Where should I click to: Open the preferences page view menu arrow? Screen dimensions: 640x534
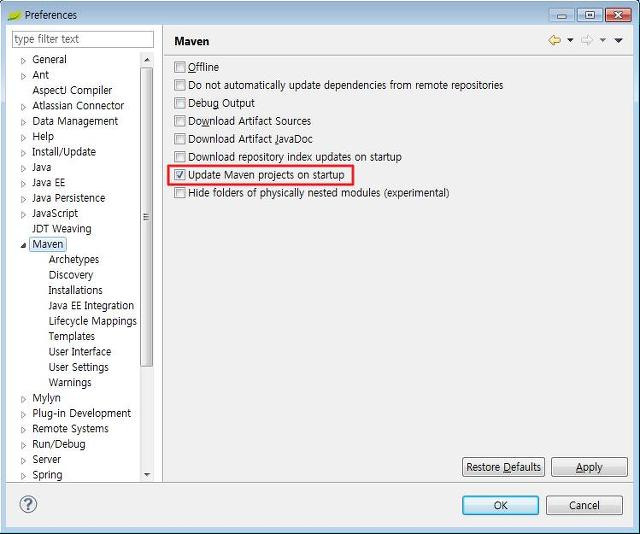pyautogui.click(x=618, y=40)
